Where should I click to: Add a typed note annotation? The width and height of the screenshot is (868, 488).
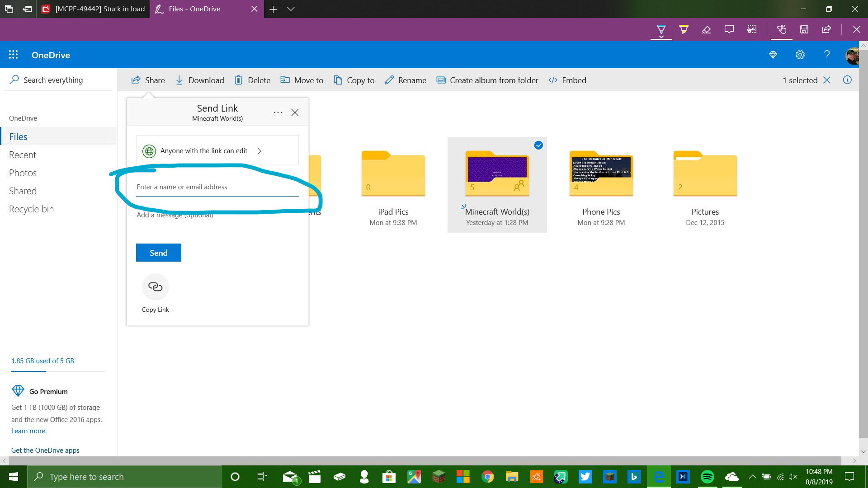[x=729, y=30]
